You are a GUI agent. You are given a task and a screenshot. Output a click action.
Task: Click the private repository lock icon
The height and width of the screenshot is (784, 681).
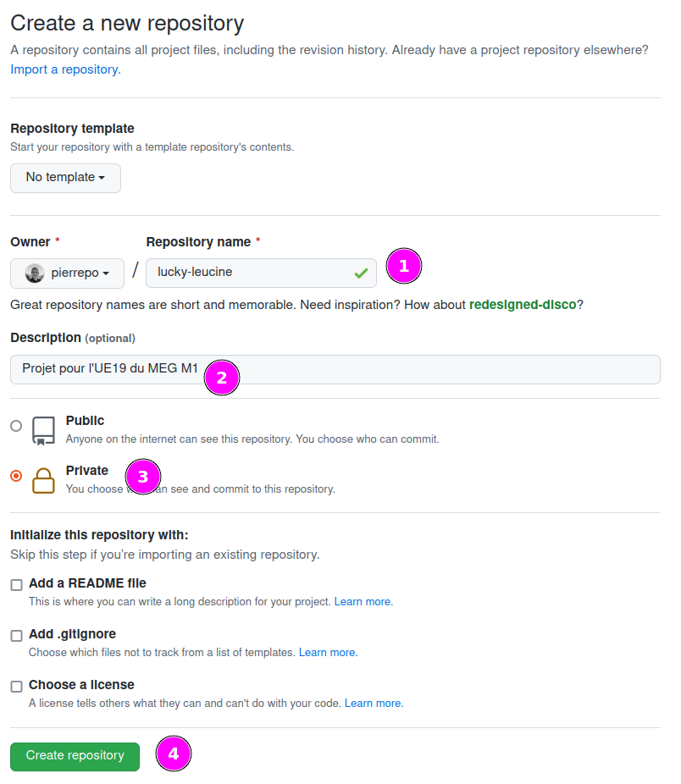43,480
